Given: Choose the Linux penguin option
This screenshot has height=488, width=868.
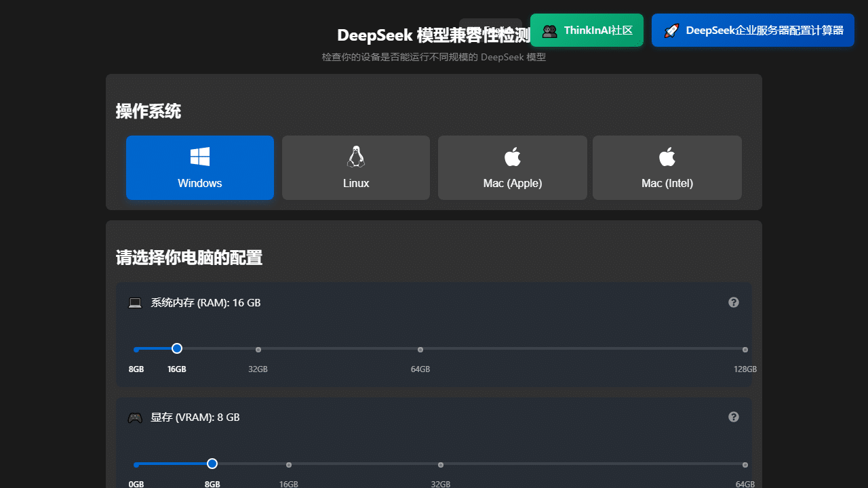Looking at the screenshot, I should click(x=356, y=167).
